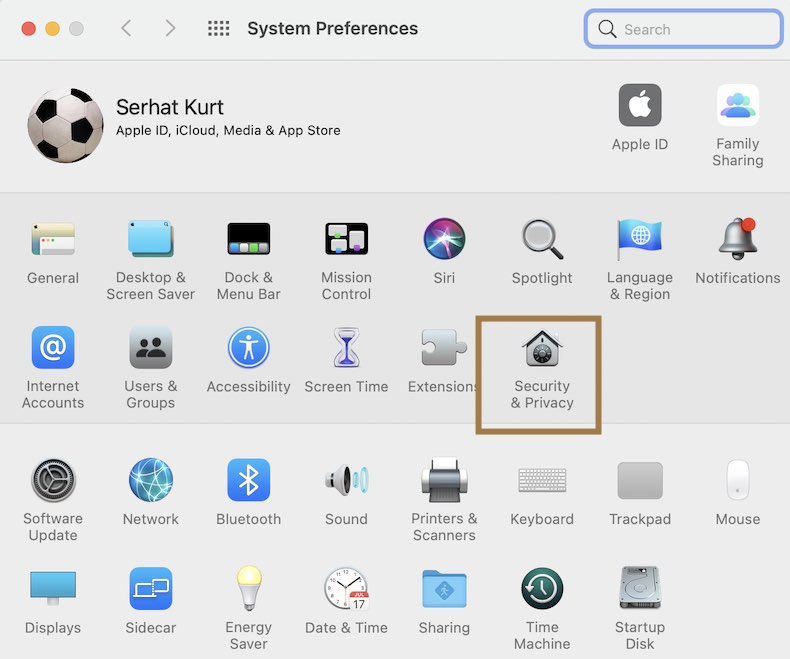Click the soccer ball profile picture
Screen dimensions: 790x659
coord(65,125)
